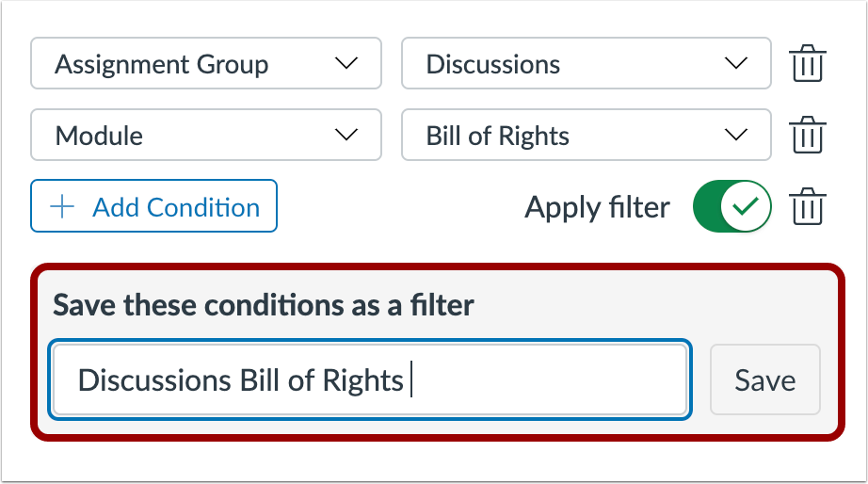This screenshot has width=868, height=484.
Task: Open the Discussions value dropdown
Action: pyautogui.click(x=586, y=64)
